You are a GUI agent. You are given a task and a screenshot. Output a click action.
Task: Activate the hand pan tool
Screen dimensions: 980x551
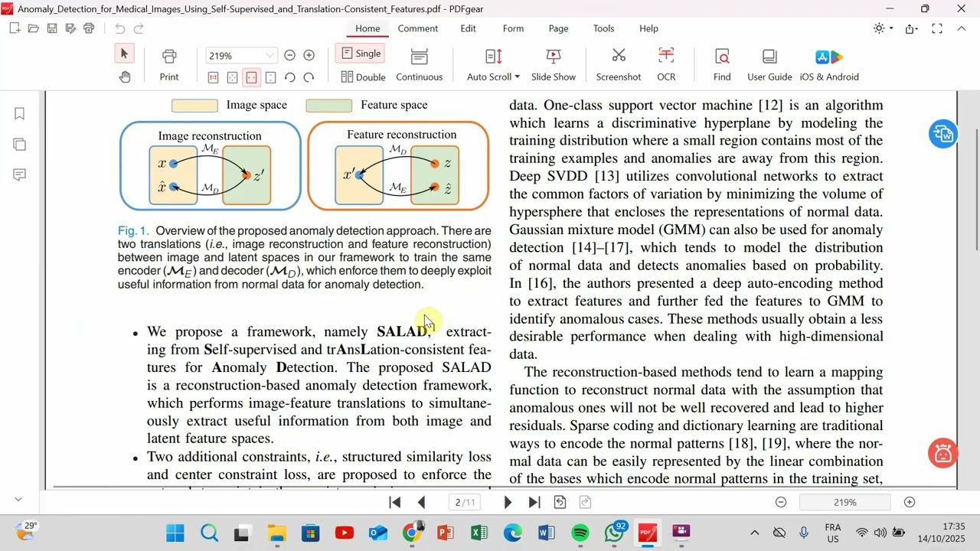tap(124, 77)
